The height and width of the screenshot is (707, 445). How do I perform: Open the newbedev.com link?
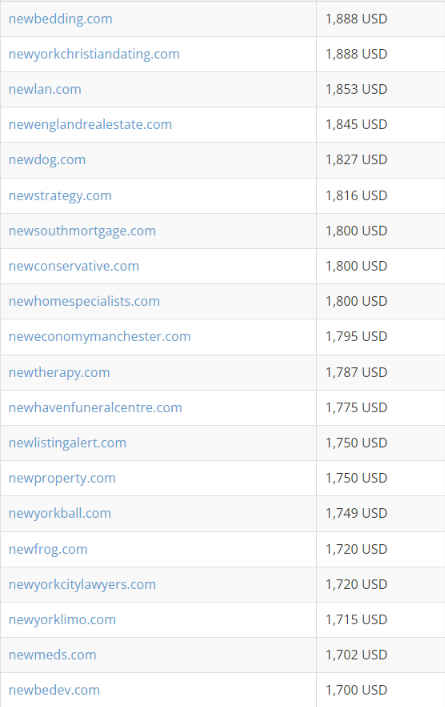pos(54,690)
